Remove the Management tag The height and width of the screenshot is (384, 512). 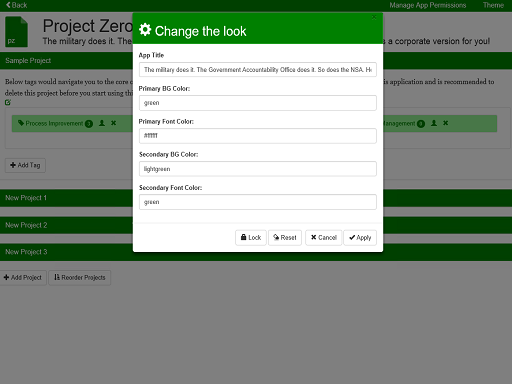(445, 123)
